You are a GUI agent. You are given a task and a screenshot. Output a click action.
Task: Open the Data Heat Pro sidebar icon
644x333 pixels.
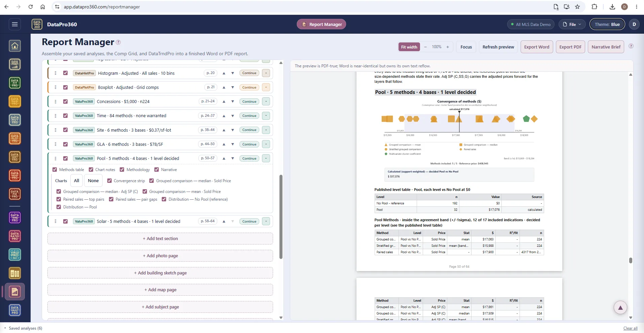(15, 175)
